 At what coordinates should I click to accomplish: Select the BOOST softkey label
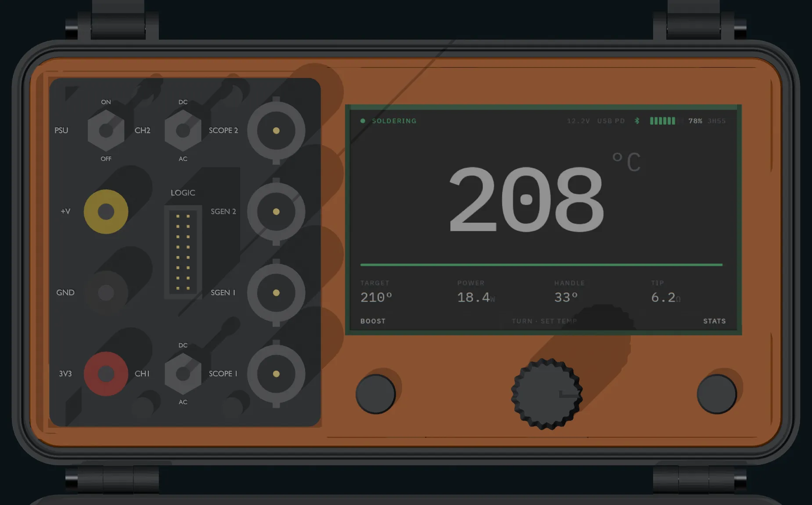tap(373, 321)
